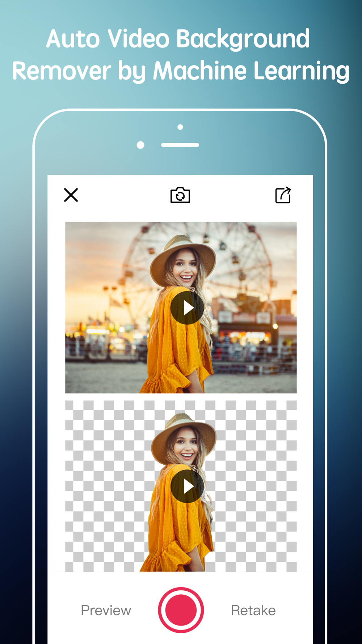
Task: Select the transparent checkerboard video thumbnail
Action: 181,486
